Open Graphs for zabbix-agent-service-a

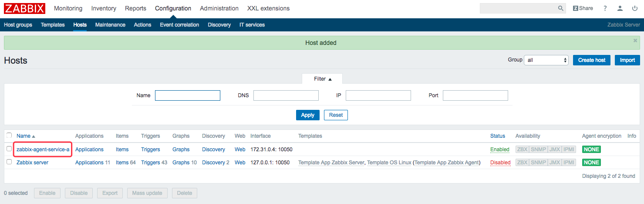tap(181, 150)
